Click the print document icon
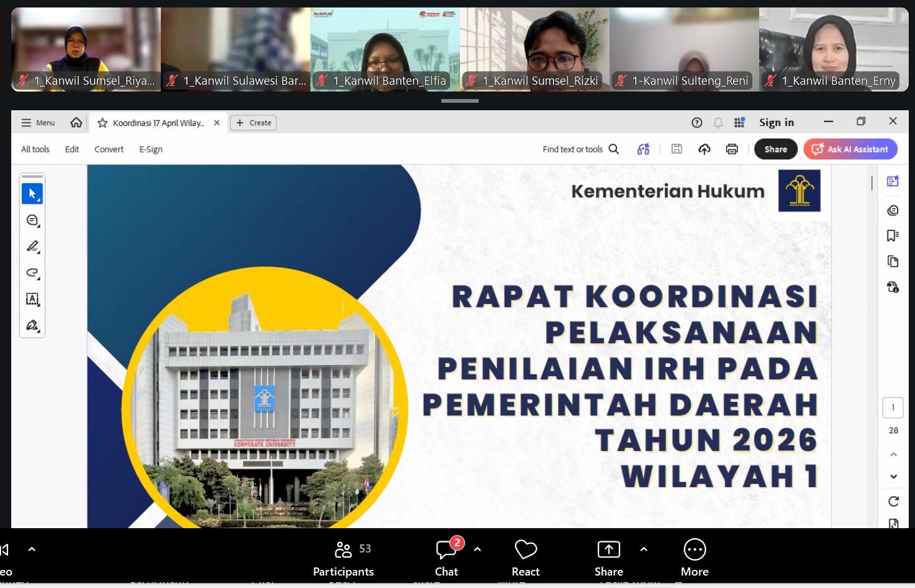This screenshot has width=915, height=588. [x=732, y=149]
